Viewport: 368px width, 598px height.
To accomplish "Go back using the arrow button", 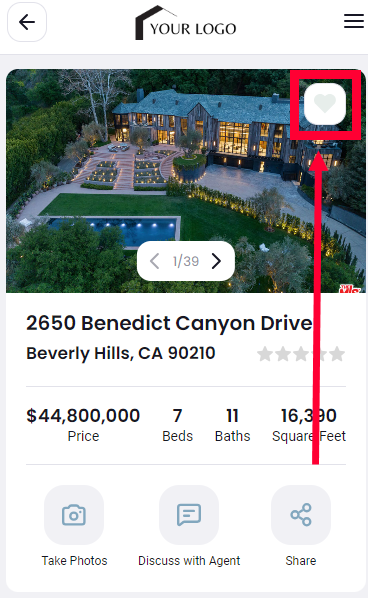I will 27,22.
